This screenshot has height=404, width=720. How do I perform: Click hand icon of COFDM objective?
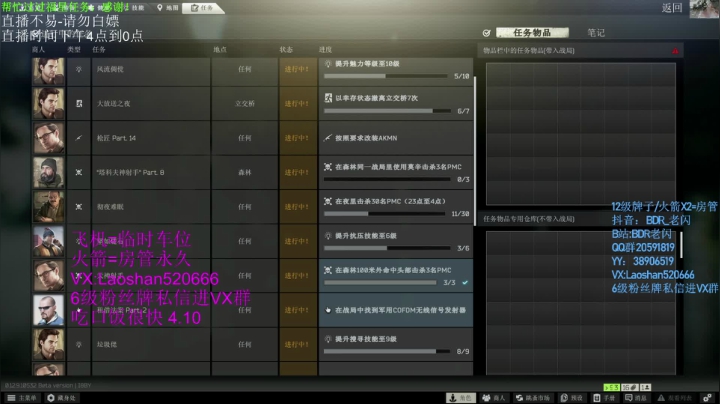328,310
